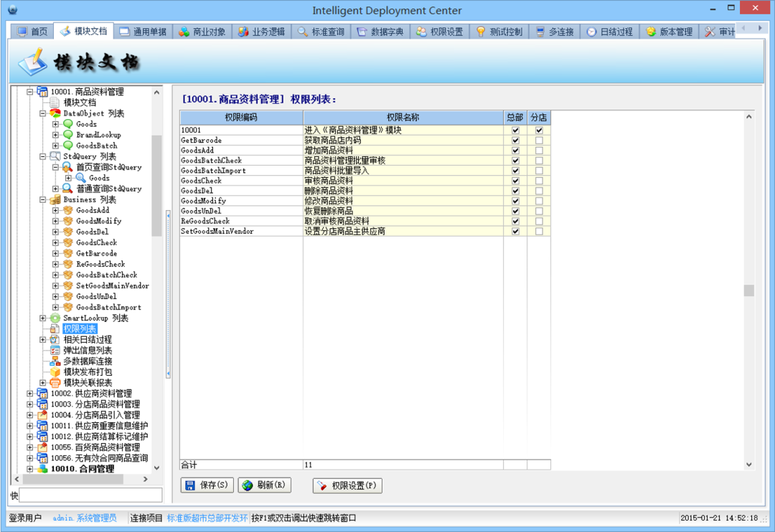Click the 普通查询StdQuery magnifier icon

pos(67,189)
